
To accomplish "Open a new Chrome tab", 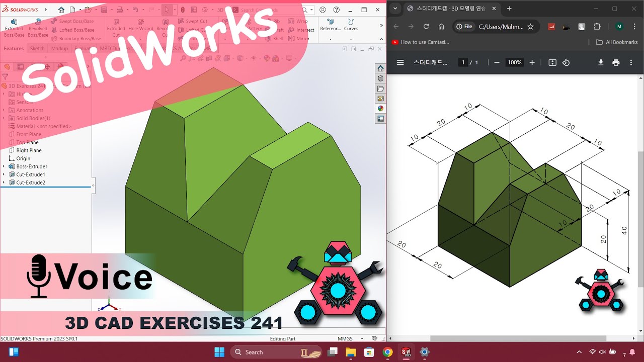I will [509, 9].
